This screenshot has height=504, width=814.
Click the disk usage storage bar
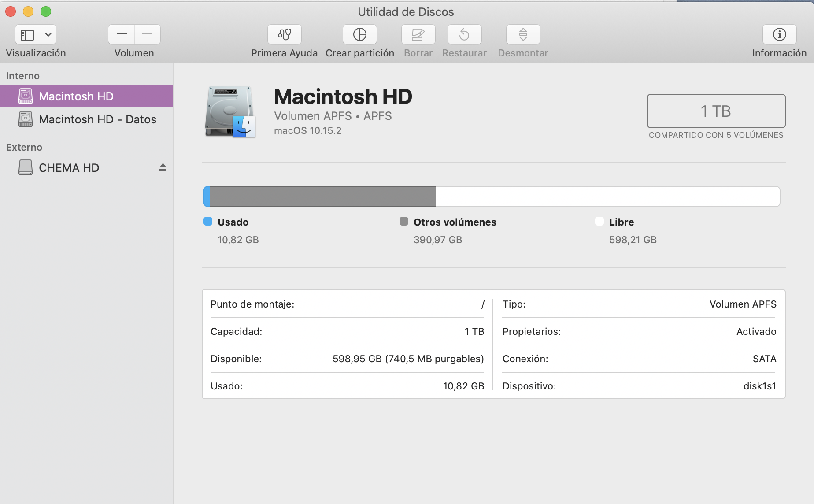(x=491, y=196)
